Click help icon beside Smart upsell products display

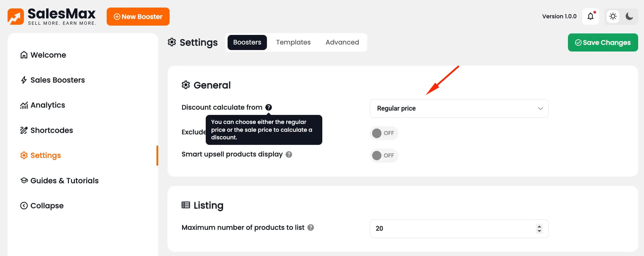pos(288,154)
